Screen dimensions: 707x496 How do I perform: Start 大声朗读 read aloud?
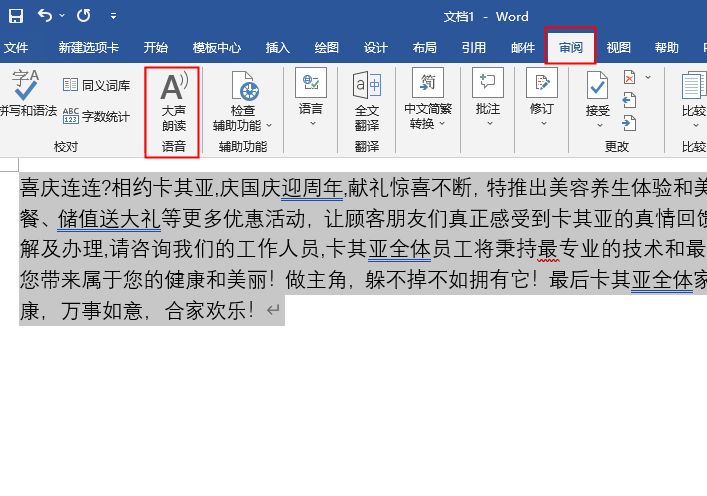tap(174, 101)
